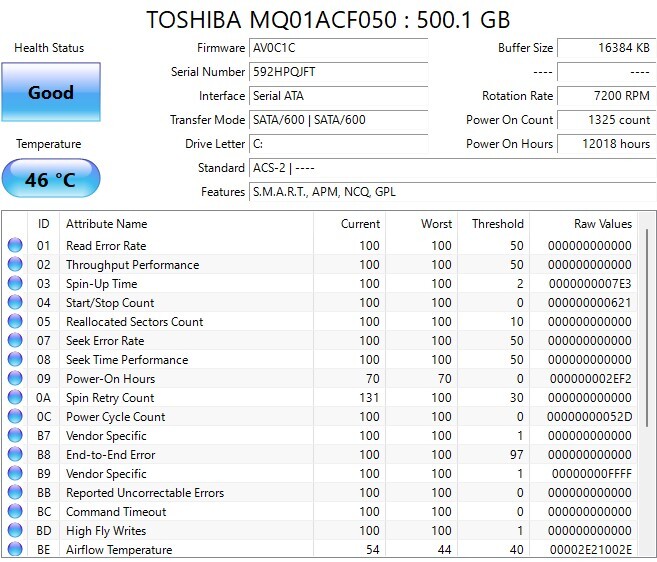Screen dimensions: 657x562
Task: Click the current value 131 for Spin Retry Count
Action: [369, 398]
